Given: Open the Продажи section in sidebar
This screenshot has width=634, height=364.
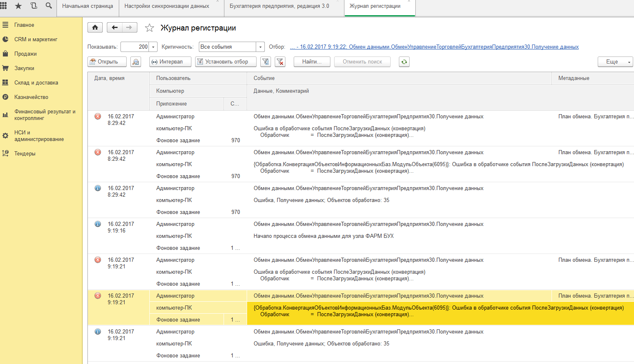Looking at the screenshot, I should pyautogui.click(x=26, y=54).
